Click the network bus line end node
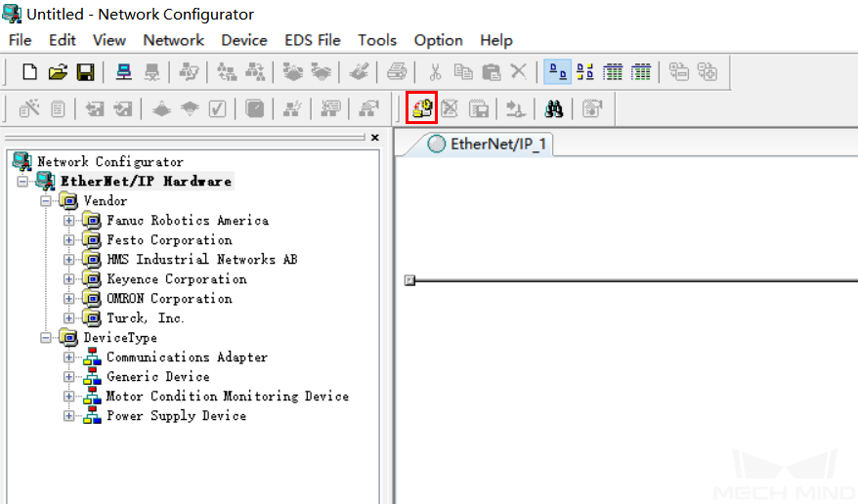This screenshot has height=504, width=858. pyautogui.click(x=409, y=280)
